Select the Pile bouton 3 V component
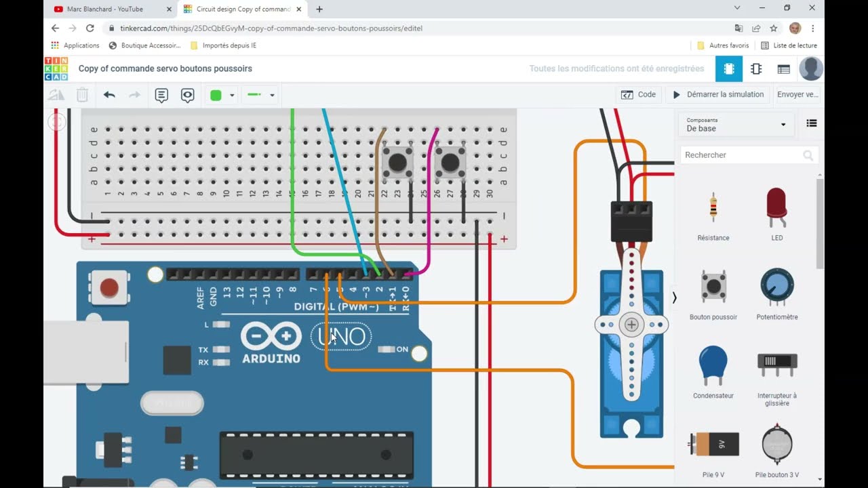The height and width of the screenshot is (488, 868). 777,451
